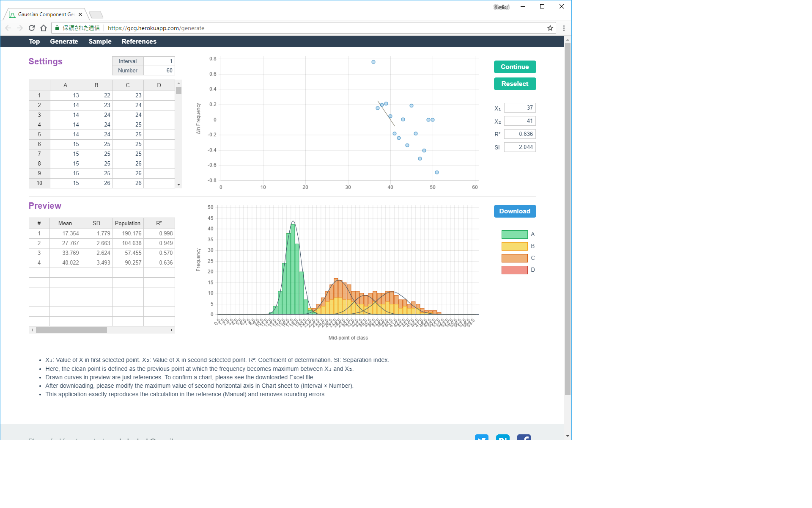Click the X₂ value field
This screenshot has height=508, width=812.
520,121
